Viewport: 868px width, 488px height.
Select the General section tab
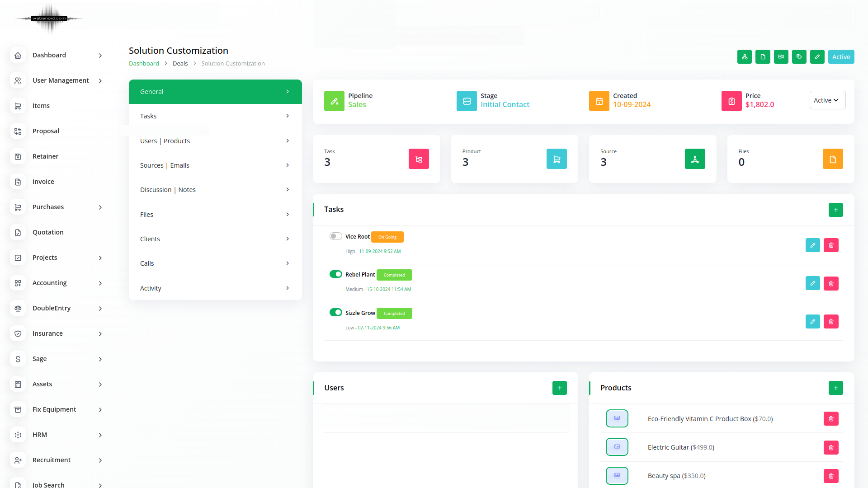click(x=215, y=92)
